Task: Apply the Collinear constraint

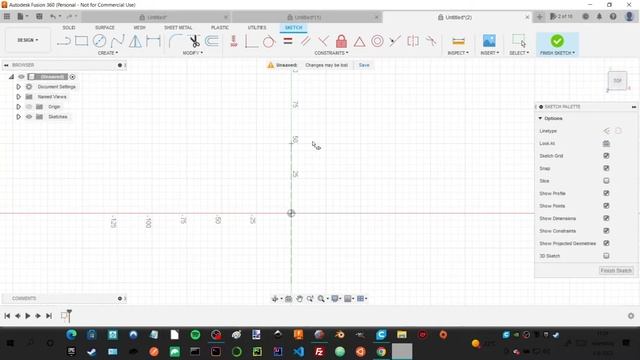Action: 395,41
